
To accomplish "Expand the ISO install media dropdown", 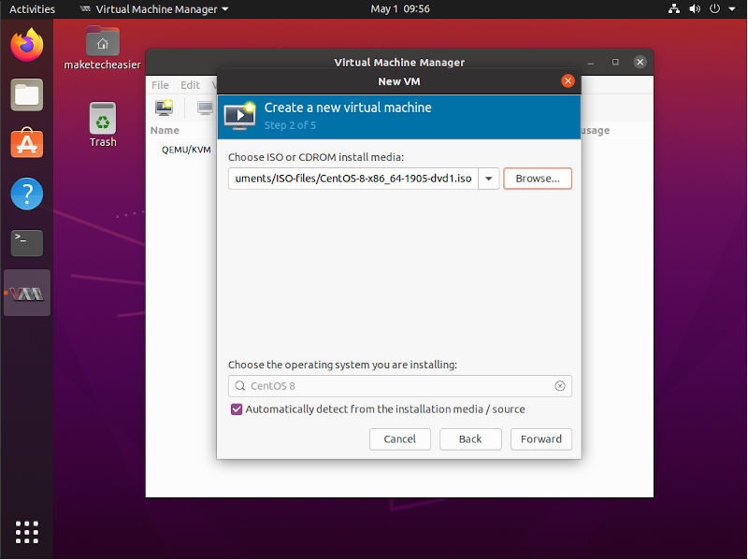I will [x=488, y=178].
